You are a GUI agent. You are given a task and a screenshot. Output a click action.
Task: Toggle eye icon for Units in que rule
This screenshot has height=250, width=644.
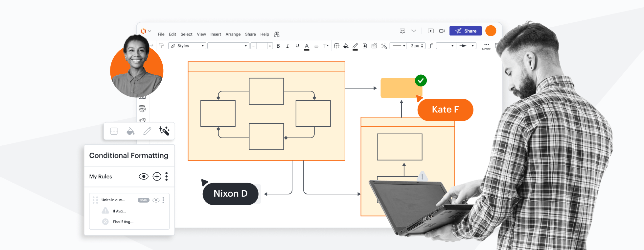pos(156,200)
